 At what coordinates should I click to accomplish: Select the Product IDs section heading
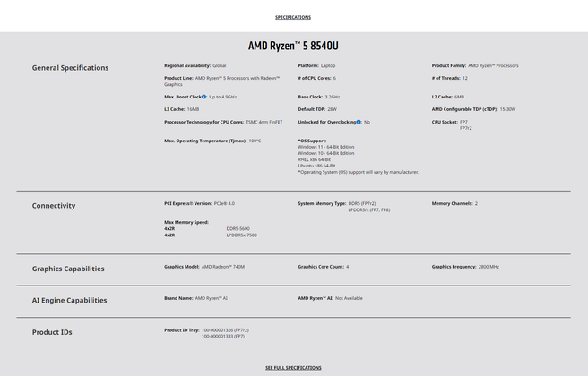[52, 332]
